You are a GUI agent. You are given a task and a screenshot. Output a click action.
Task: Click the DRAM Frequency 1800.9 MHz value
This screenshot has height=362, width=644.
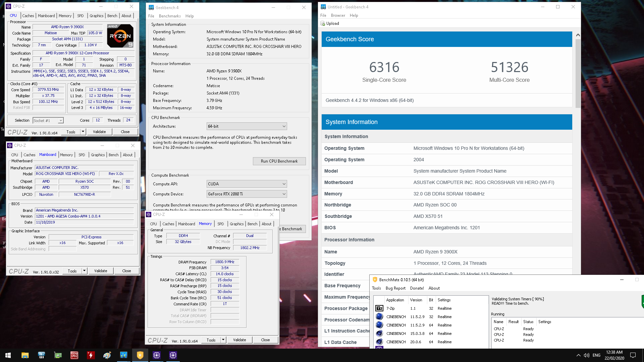225,262
